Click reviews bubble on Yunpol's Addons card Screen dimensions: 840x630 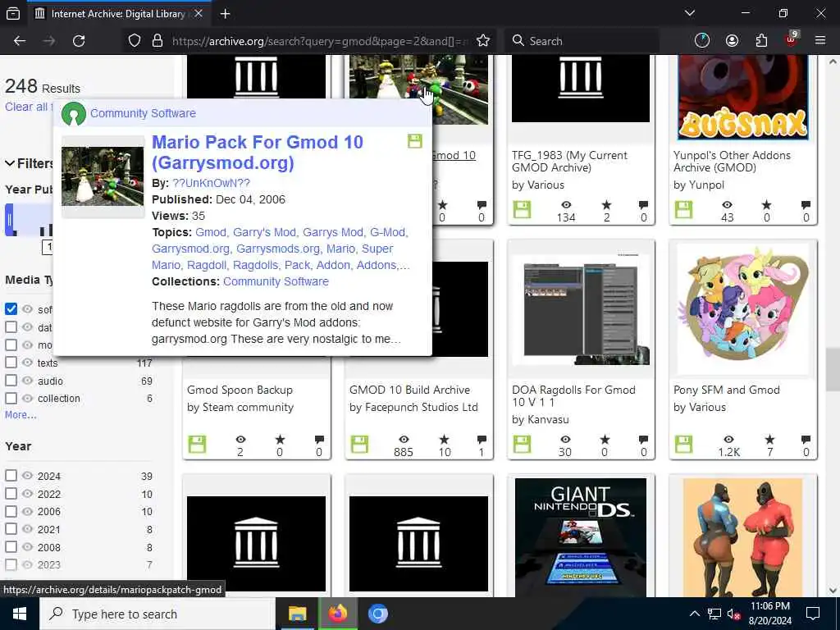tap(806, 204)
